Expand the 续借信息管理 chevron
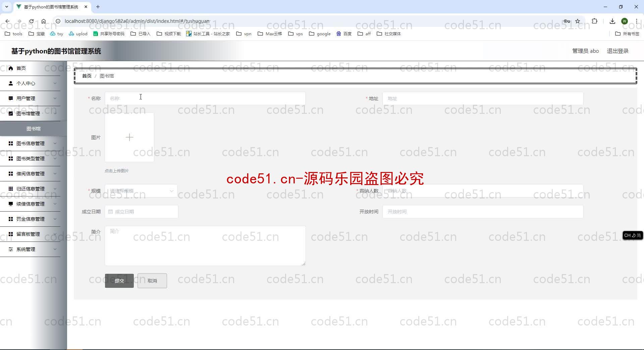 point(55,204)
